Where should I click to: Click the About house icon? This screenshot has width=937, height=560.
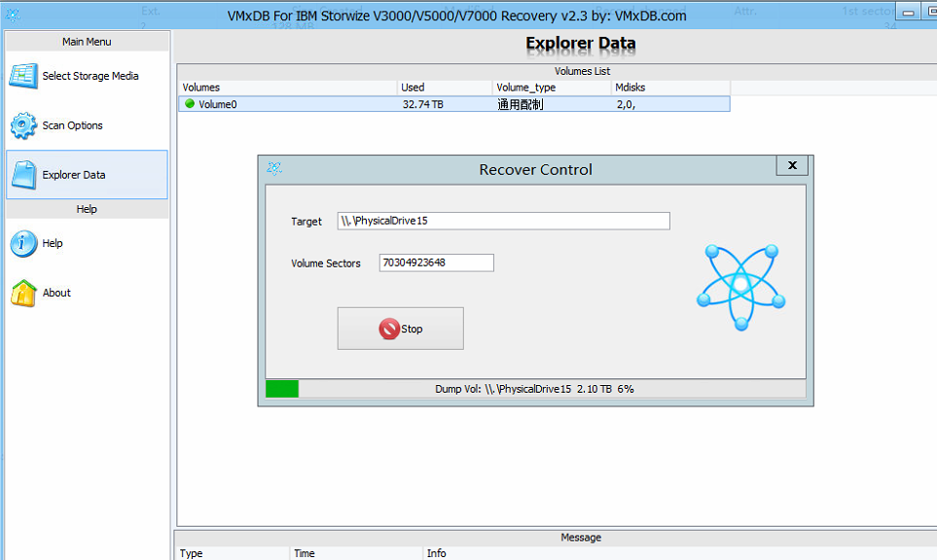pyautogui.click(x=23, y=294)
